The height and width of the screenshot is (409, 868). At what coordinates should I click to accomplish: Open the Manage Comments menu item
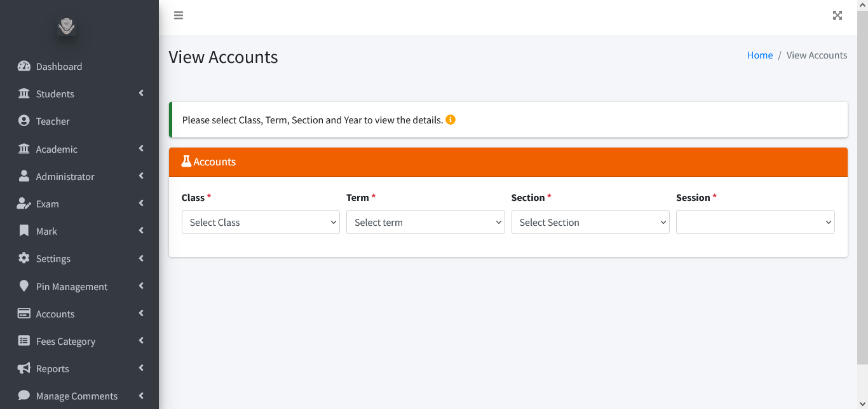pyautogui.click(x=79, y=396)
